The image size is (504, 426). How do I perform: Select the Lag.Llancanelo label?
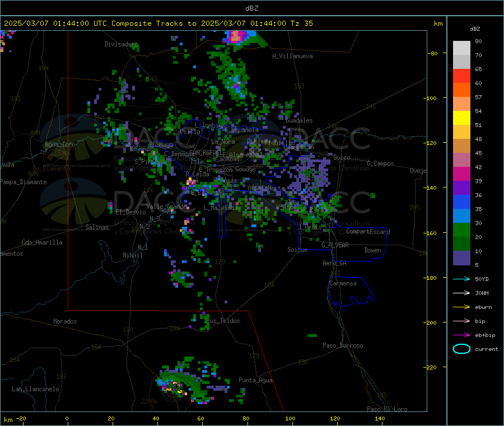click(x=35, y=389)
